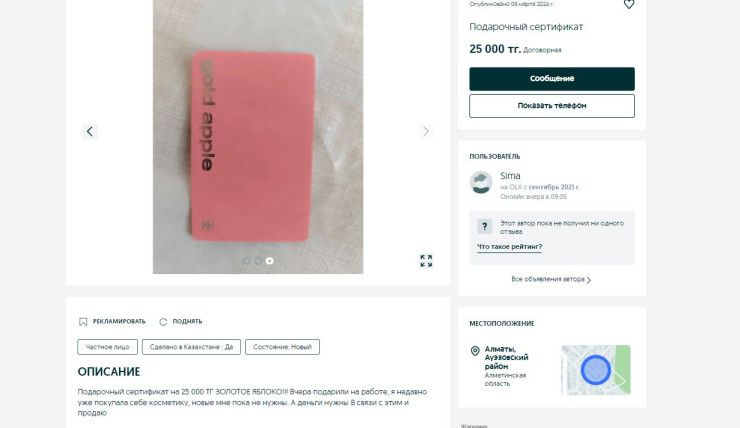Select first photo indicator dot
This screenshot has height=428, width=740.
click(246, 260)
